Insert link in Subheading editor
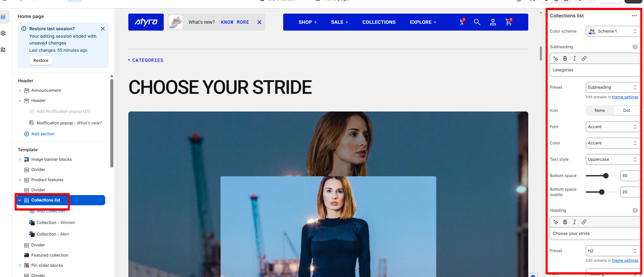Viewport: 644px width, 277px height. pyautogui.click(x=584, y=58)
